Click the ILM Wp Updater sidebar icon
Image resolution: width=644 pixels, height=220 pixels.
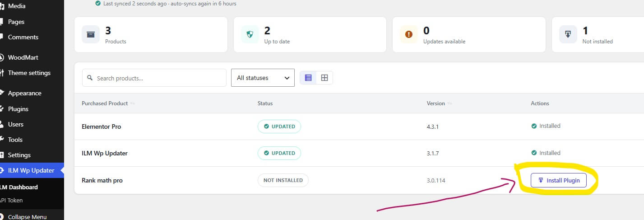click(x=2, y=170)
